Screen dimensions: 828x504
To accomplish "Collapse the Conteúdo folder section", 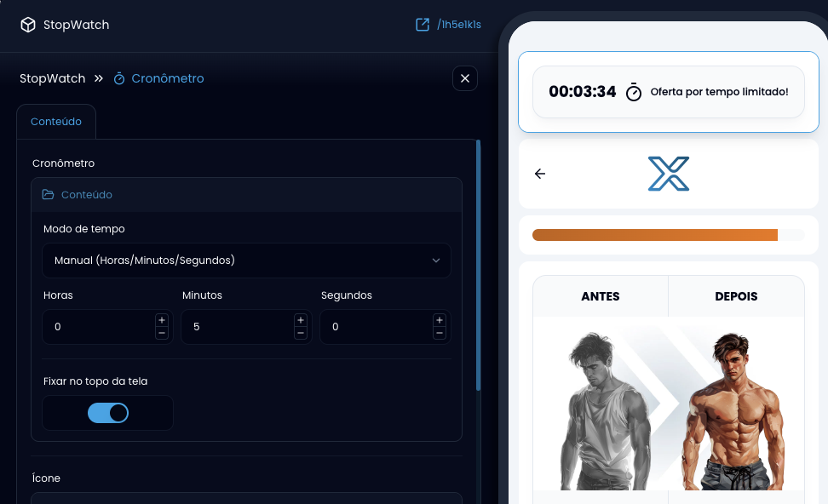I will (x=246, y=195).
